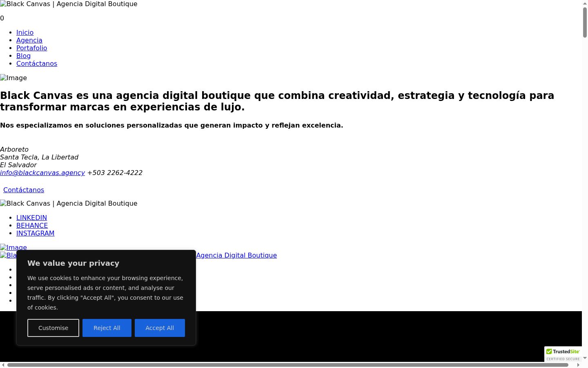Click the TrustedSite certified secure badge

[x=563, y=355]
